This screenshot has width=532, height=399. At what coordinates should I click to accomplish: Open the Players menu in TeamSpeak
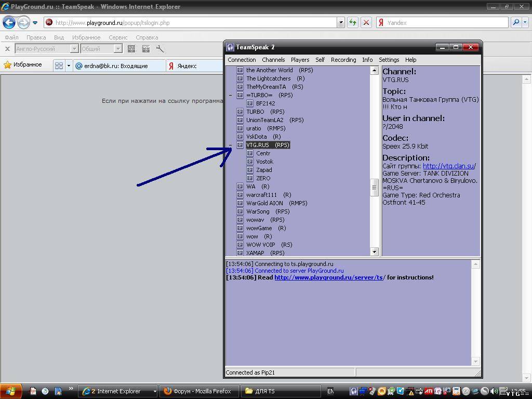click(x=300, y=60)
